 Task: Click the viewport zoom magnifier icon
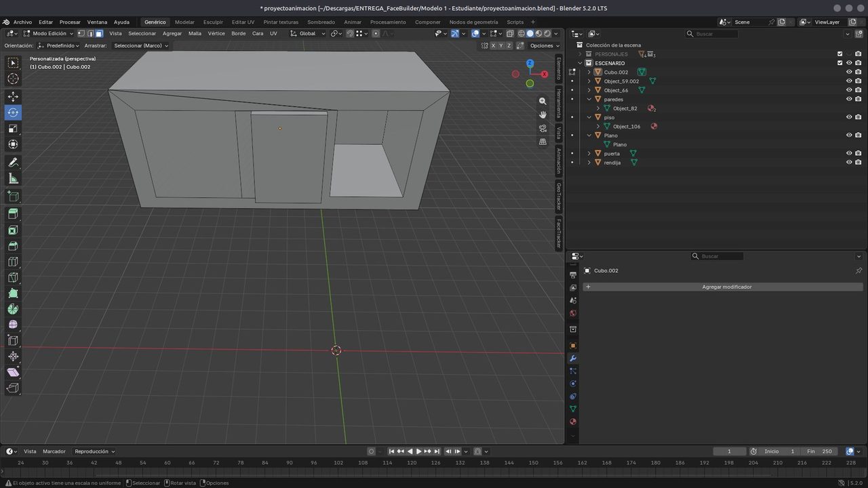click(542, 101)
